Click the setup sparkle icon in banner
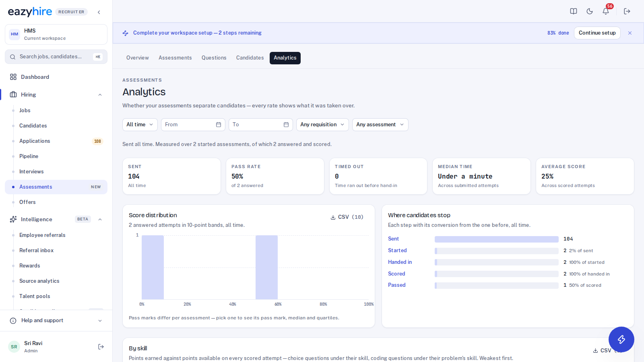Image resolution: width=644 pixels, height=362 pixels. pyautogui.click(x=126, y=33)
